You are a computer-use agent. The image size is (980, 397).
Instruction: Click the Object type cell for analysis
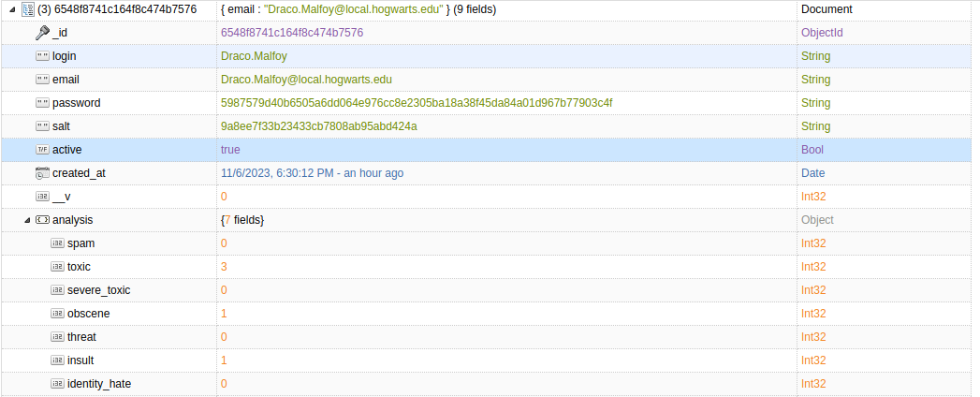(817, 220)
